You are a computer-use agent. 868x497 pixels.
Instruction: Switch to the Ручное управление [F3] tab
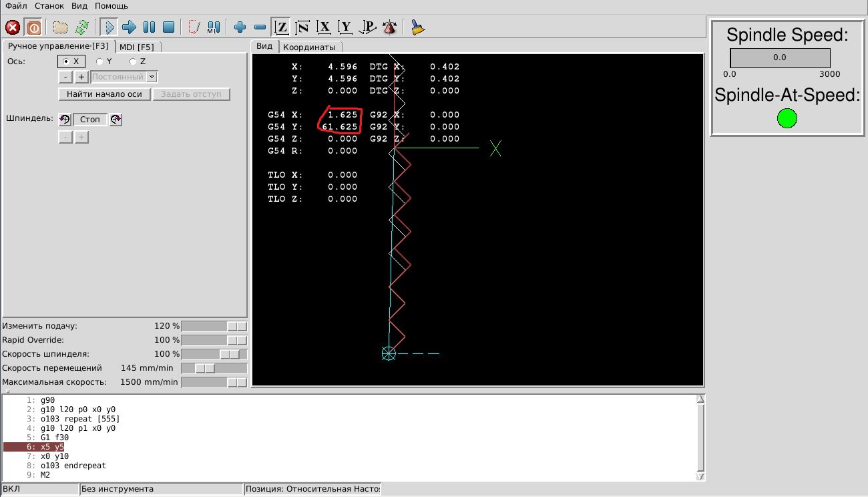tap(58, 46)
